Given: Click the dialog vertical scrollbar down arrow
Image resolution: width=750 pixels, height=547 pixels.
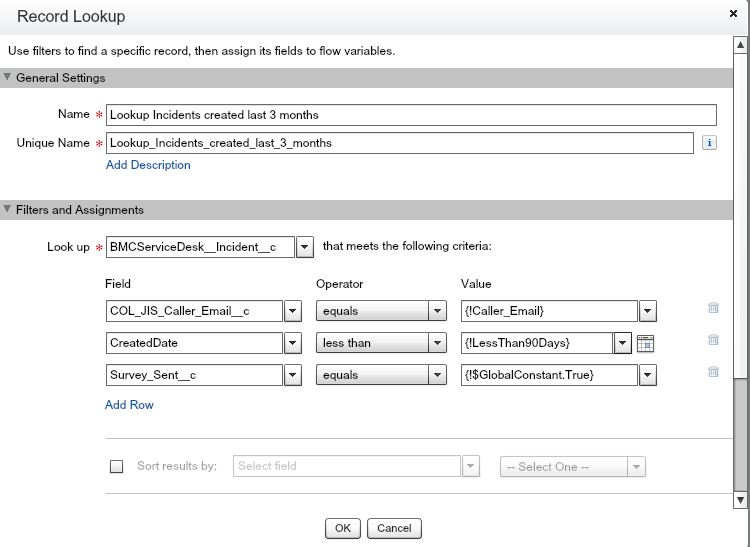Looking at the screenshot, I should (x=741, y=499).
